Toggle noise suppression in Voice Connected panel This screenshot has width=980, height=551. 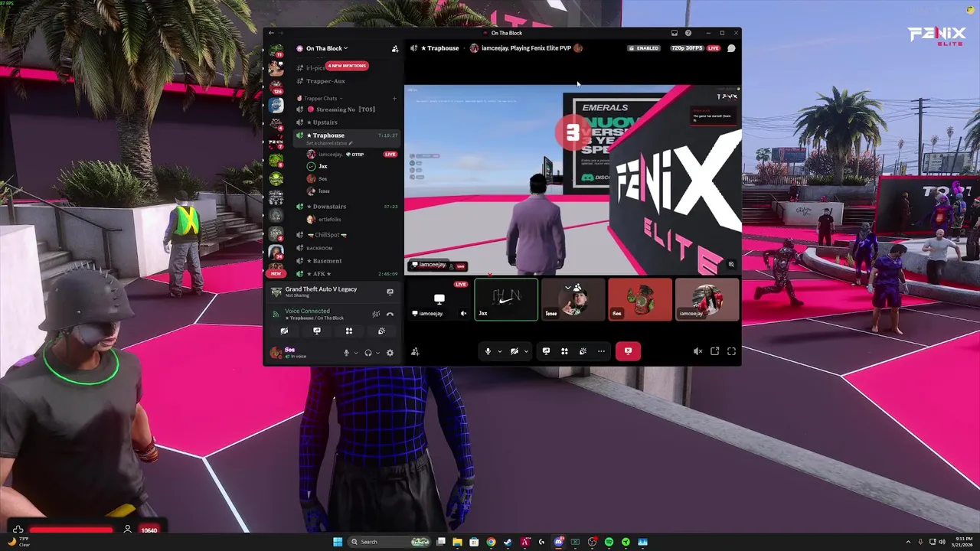tap(376, 314)
